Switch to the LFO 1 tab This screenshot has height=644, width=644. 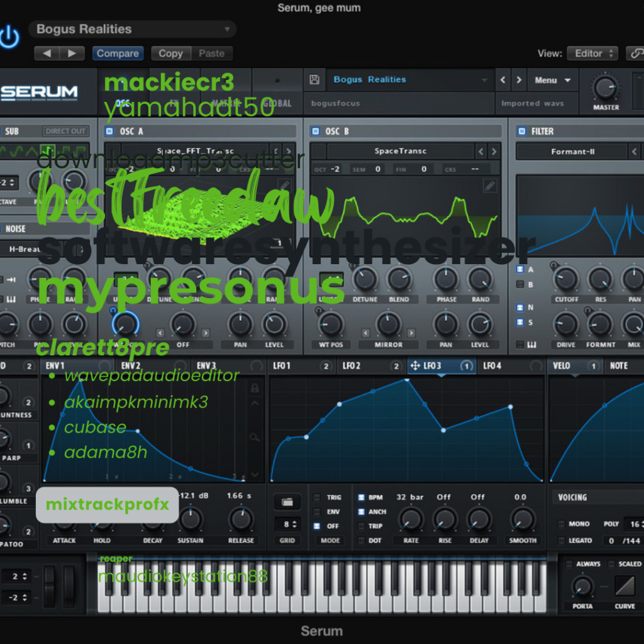302,365
